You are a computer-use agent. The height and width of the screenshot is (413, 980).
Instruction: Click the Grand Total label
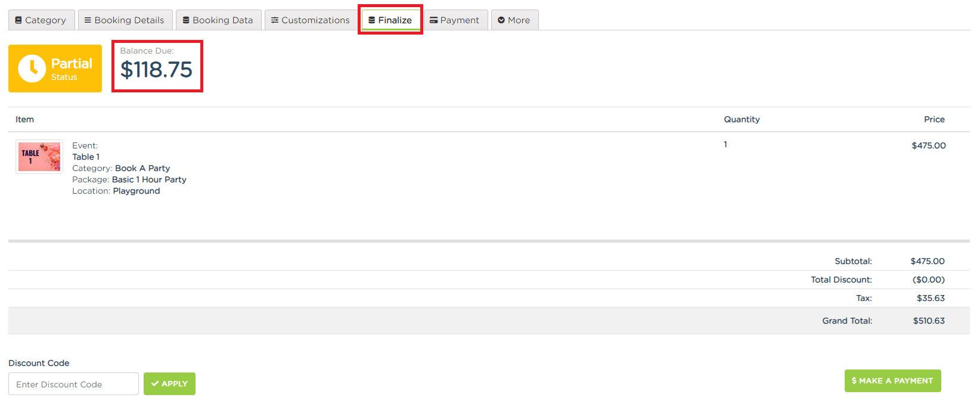pyautogui.click(x=847, y=321)
